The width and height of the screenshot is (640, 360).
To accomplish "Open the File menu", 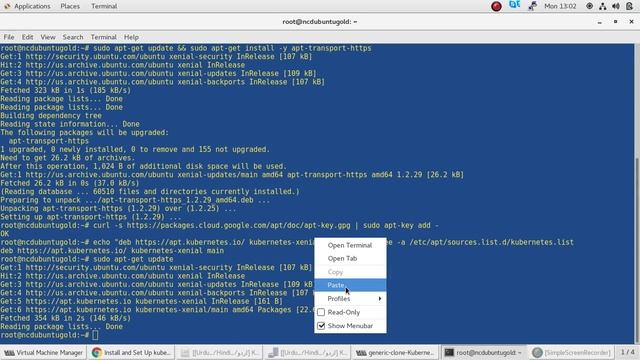I will [x=9, y=37].
